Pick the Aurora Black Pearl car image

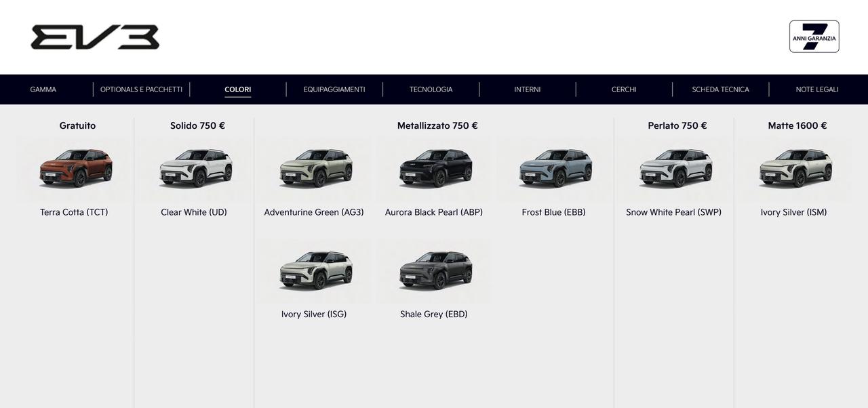click(x=435, y=169)
